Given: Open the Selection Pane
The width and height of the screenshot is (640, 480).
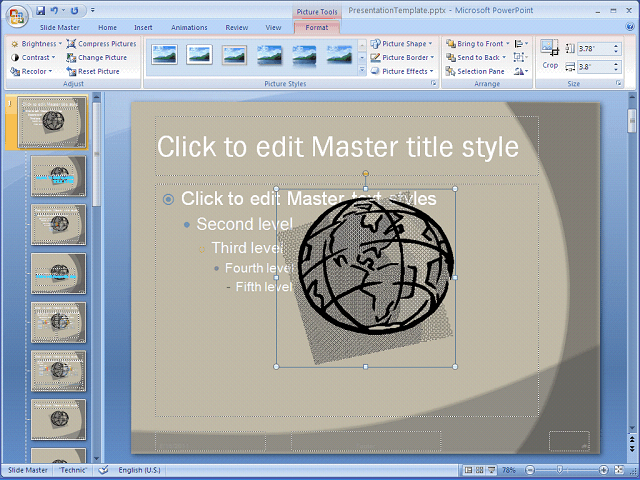Looking at the screenshot, I should coord(475,71).
